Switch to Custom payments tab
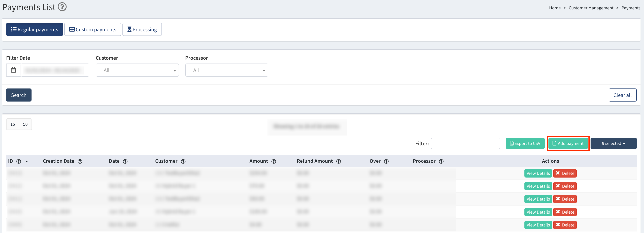644x233 pixels. click(x=93, y=29)
